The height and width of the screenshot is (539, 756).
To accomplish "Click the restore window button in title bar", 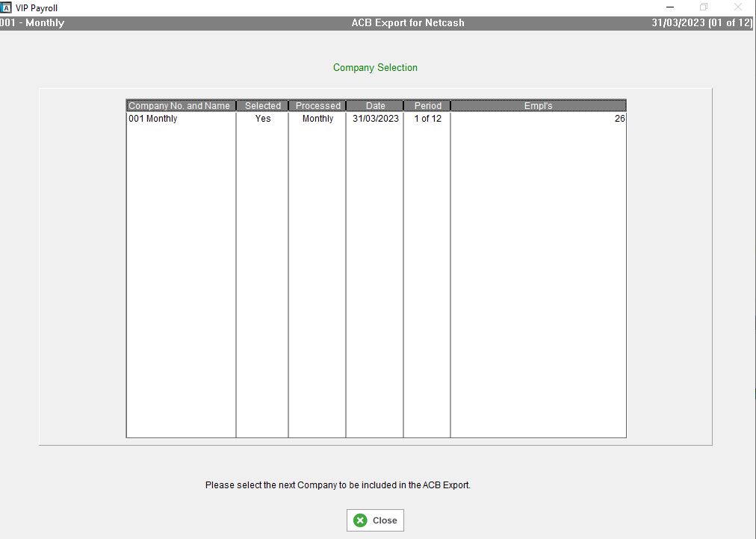I will [704, 7].
